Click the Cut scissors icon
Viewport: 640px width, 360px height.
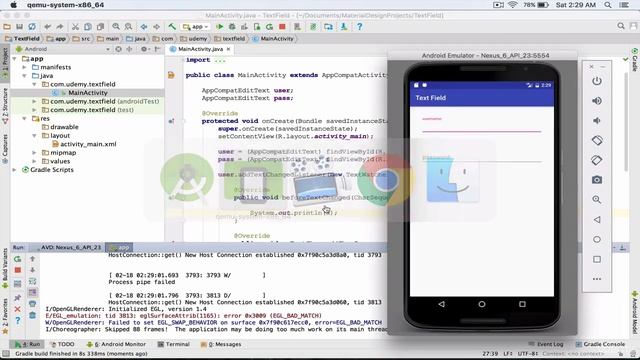pos(75,27)
